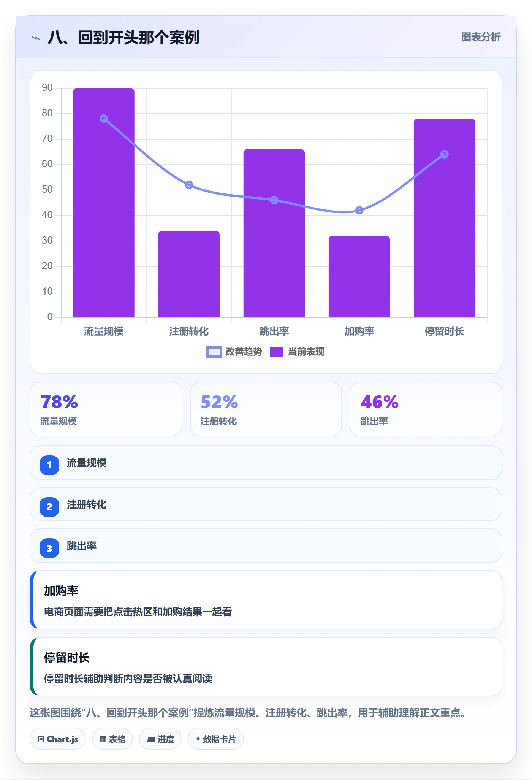This screenshot has width=532, height=780.
Task: Click the 流量规模 purple bar
Action: coord(104,203)
